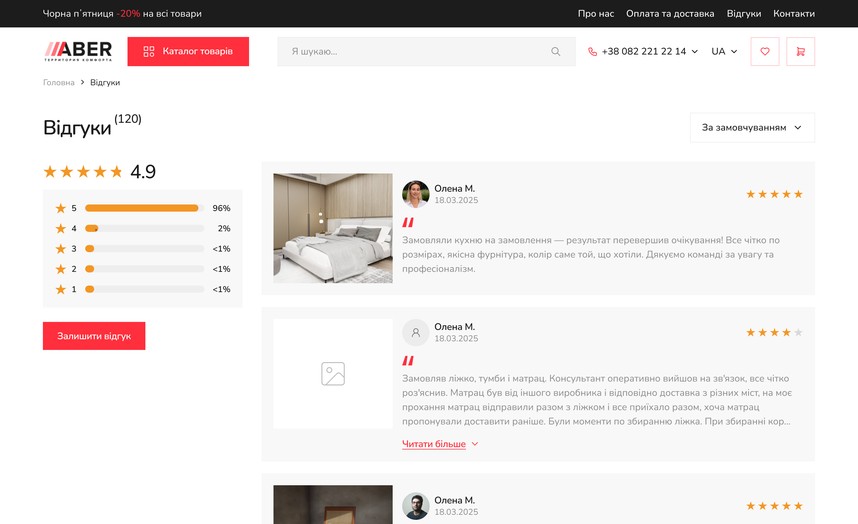Image resolution: width=858 pixels, height=524 pixels.
Task: Click the overall 4.9 rating stars
Action: pos(83,172)
